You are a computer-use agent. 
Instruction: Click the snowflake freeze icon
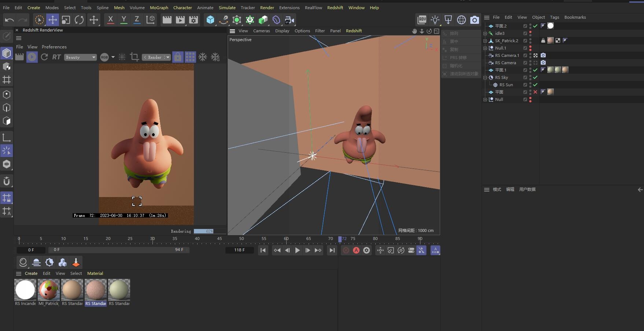pyautogui.click(x=203, y=57)
